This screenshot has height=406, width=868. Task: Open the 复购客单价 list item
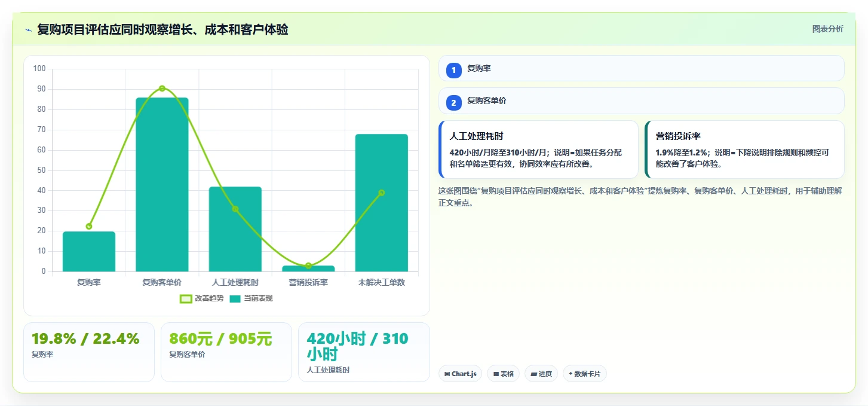pos(641,101)
